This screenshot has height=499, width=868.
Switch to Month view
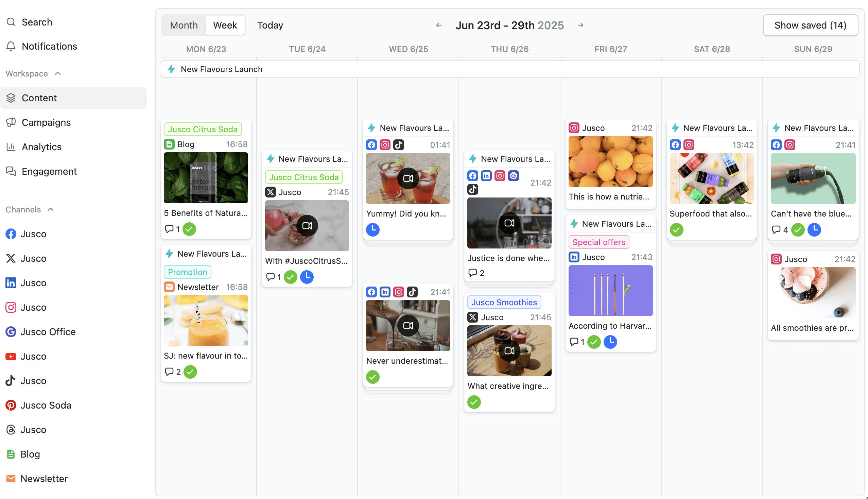(184, 25)
